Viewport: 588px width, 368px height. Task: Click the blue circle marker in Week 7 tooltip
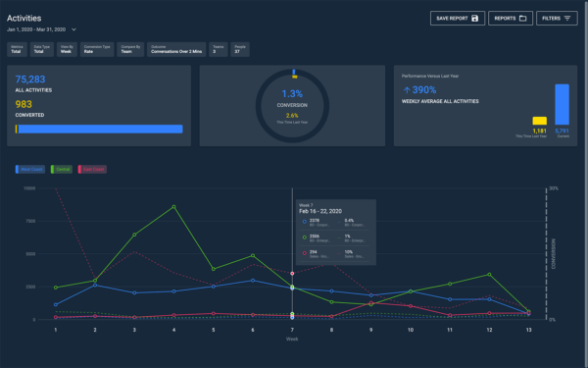[x=304, y=222]
